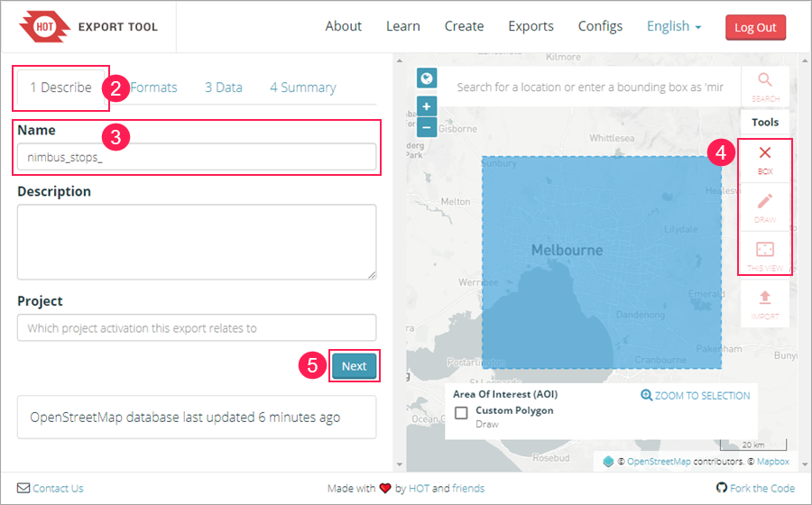Click the Next button
812x505 pixels.
coord(355,366)
